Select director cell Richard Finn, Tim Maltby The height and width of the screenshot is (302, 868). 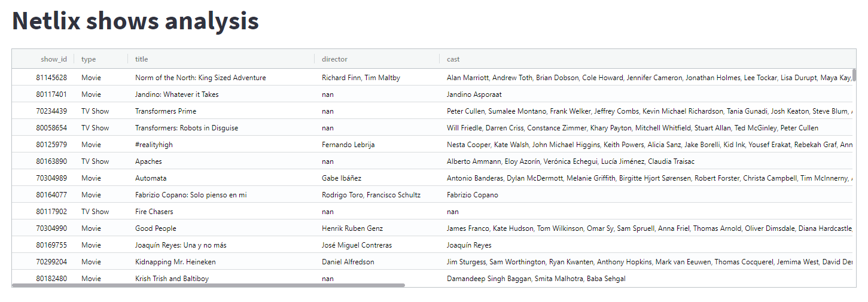pos(377,78)
